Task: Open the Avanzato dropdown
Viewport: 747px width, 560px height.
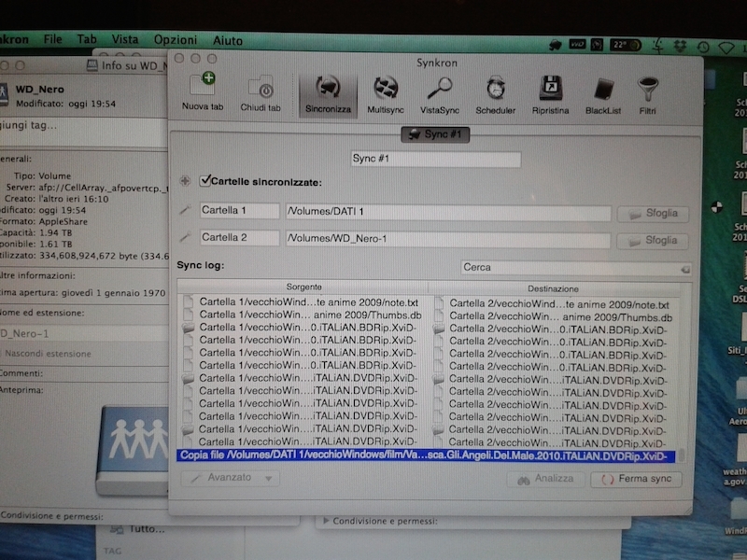Action: (x=230, y=478)
